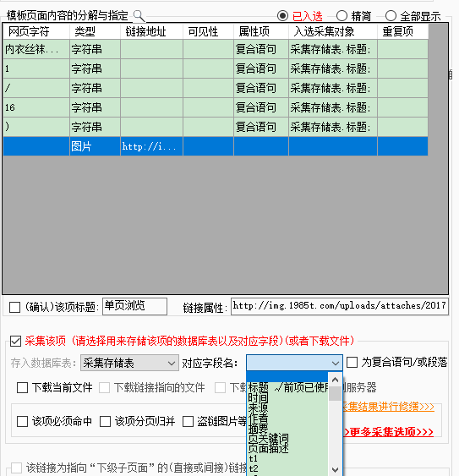
Task: Select 页面描述 field option
Action: click(268, 448)
